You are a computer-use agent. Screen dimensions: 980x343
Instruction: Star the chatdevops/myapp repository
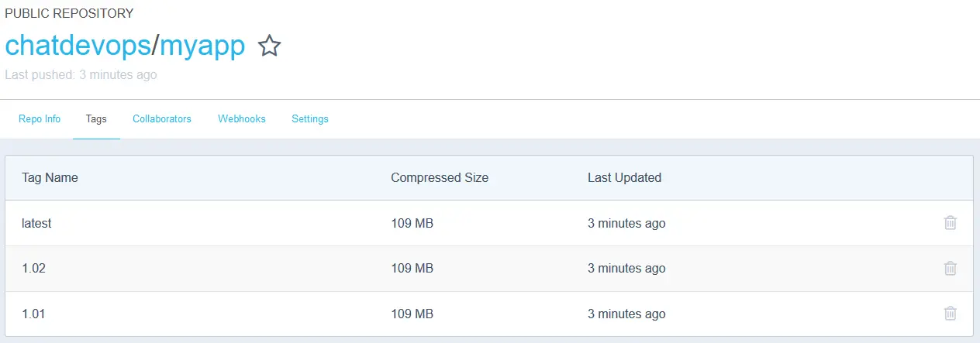pos(269,46)
